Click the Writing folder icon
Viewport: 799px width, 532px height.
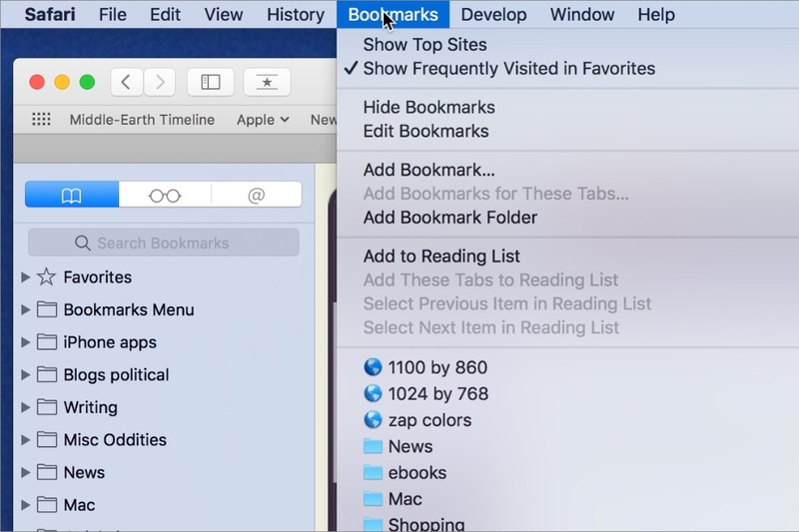(x=47, y=407)
